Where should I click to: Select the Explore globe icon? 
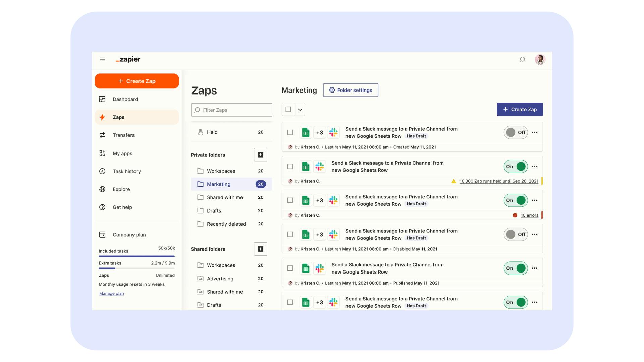pos(102,189)
